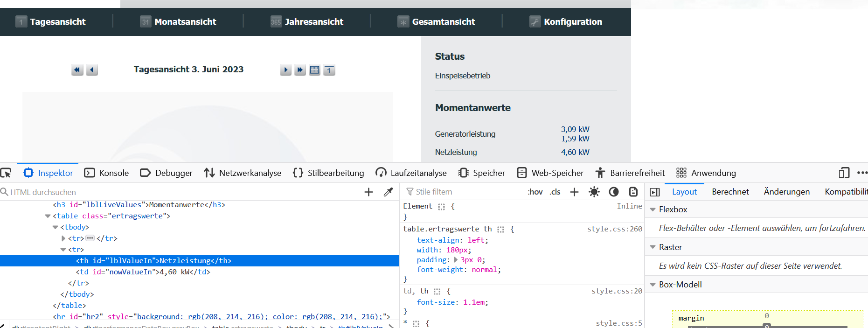Go to previous day with the single left arrow

92,70
